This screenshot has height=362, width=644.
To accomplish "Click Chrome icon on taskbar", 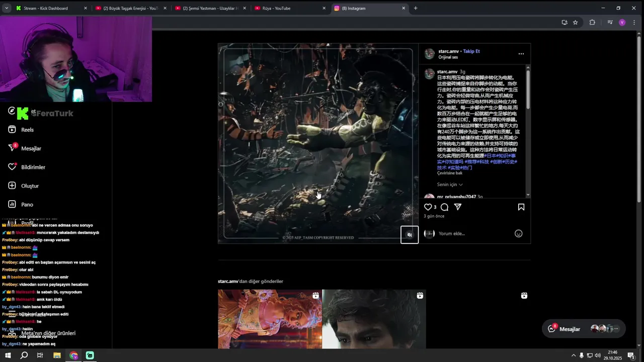I will pos(73,355).
